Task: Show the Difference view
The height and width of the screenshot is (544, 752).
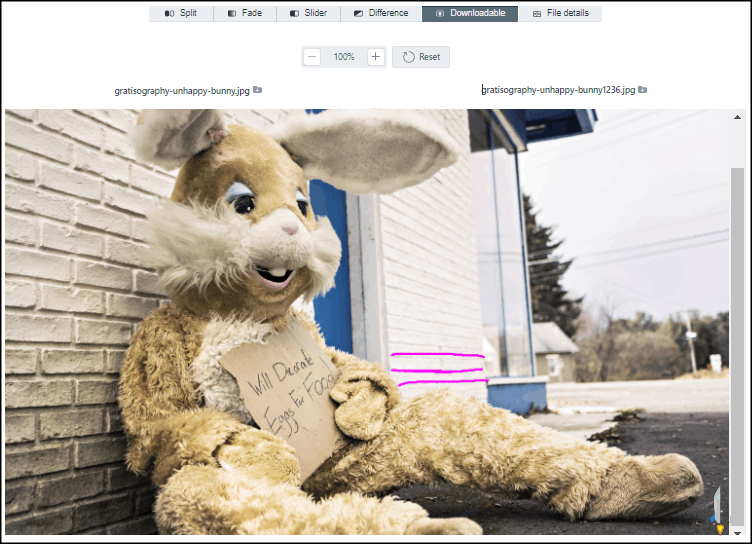Action: click(x=380, y=13)
